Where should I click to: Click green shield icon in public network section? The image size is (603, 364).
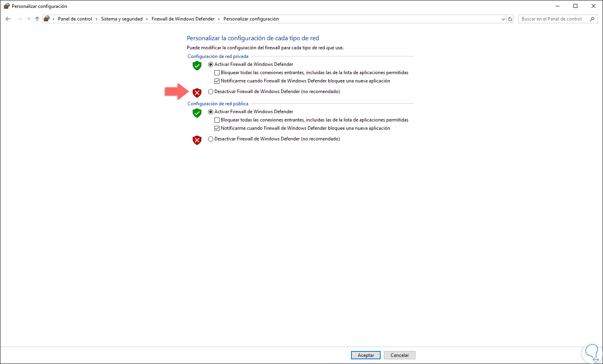tap(197, 113)
